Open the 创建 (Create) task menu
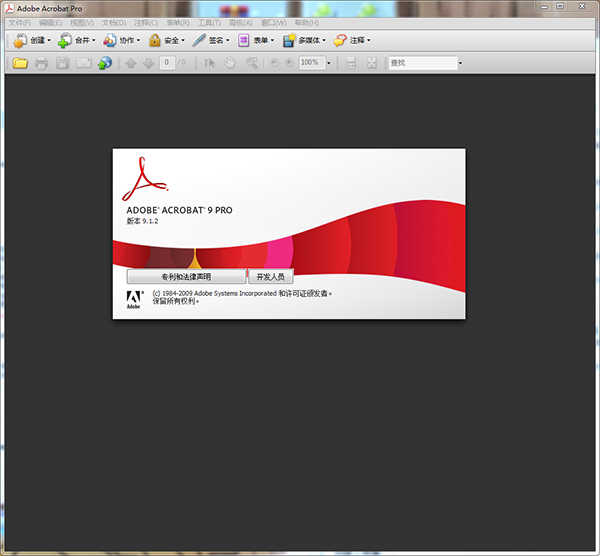This screenshot has height=556, width=600. 32,40
